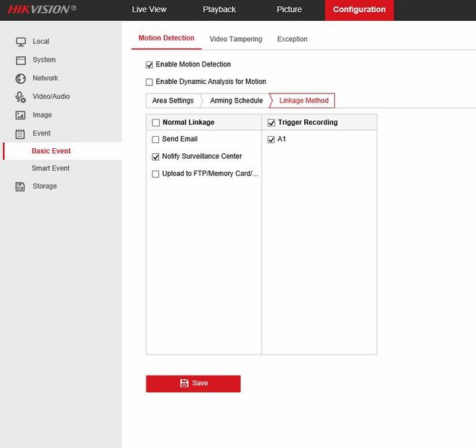Open the Arming Schedule step
The height and width of the screenshot is (448, 476).
(x=236, y=101)
